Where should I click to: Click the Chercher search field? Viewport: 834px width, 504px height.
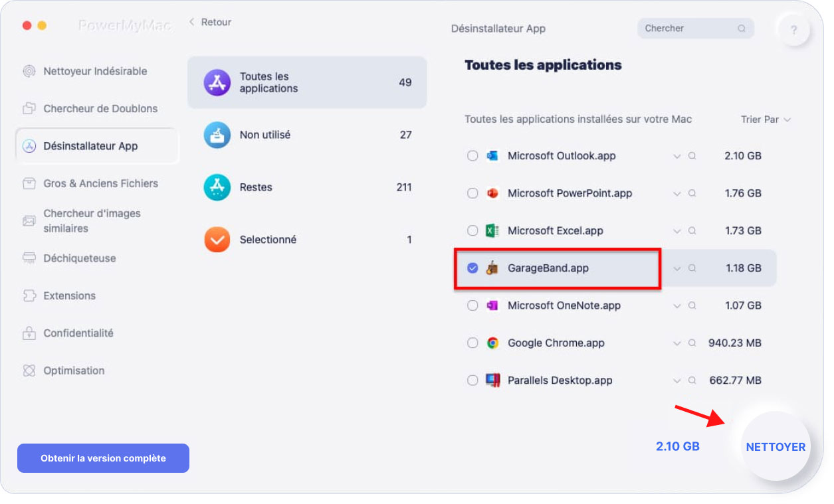pyautogui.click(x=696, y=29)
